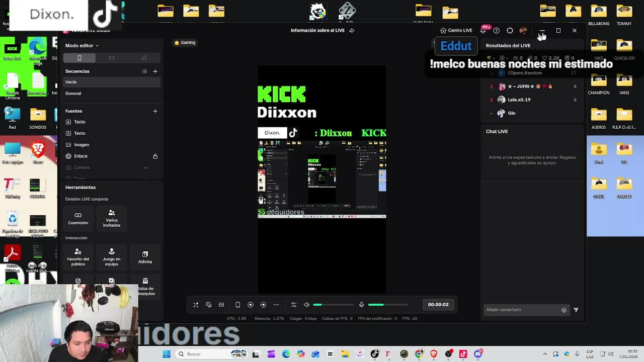Select viewer Gio in the ranking

pos(533,114)
